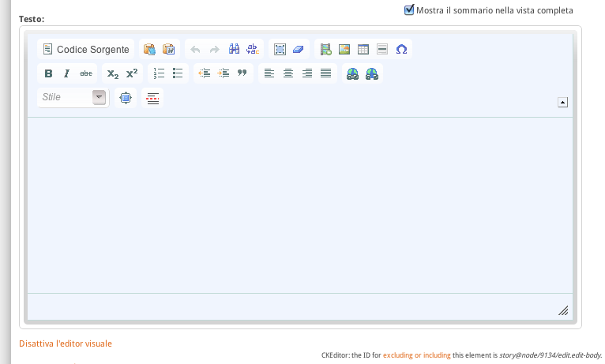Apply superscript formatting
Image resolution: width=605 pixels, height=364 pixels.
pyautogui.click(x=132, y=73)
